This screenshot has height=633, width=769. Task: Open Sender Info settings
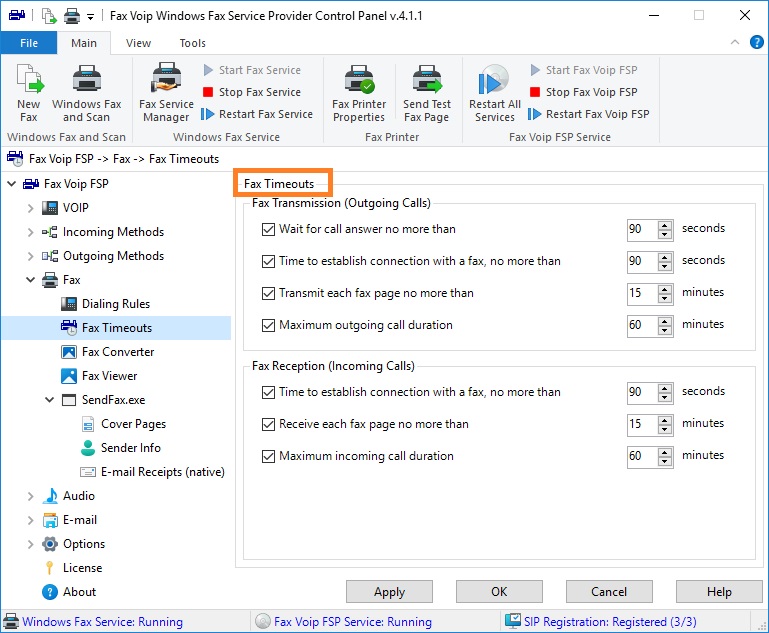pyautogui.click(x=130, y=448)
